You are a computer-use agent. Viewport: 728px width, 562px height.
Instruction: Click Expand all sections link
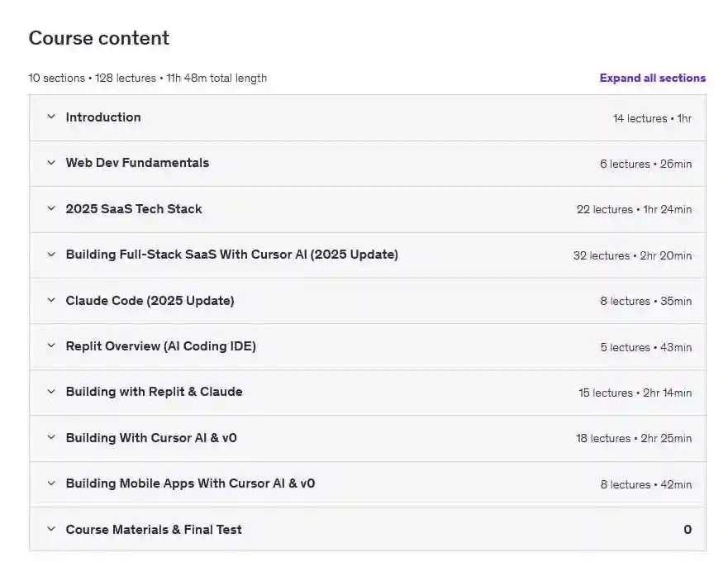tap(652, 78)
